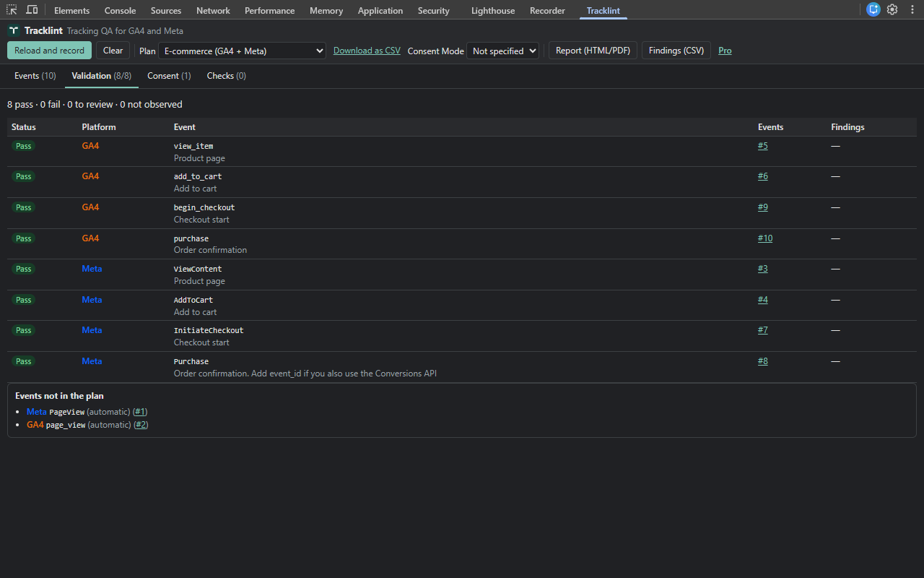Click the GA4 label on purchase row
Screen dimensions: 924x578
(90, 238)
